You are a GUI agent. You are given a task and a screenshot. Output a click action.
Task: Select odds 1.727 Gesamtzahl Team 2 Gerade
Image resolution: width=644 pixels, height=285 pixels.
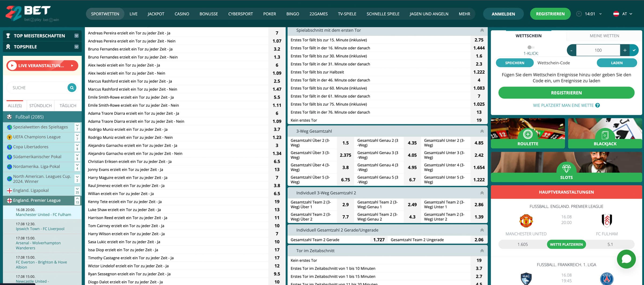[x=379, y=240]
